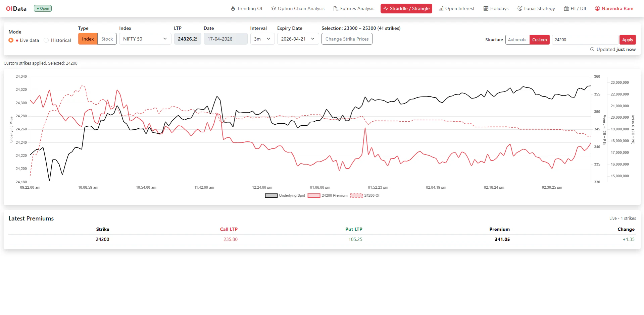Click the red Apply button
Image resolution: width=644 pixels, height=315 pixels.
coord(628,40)
